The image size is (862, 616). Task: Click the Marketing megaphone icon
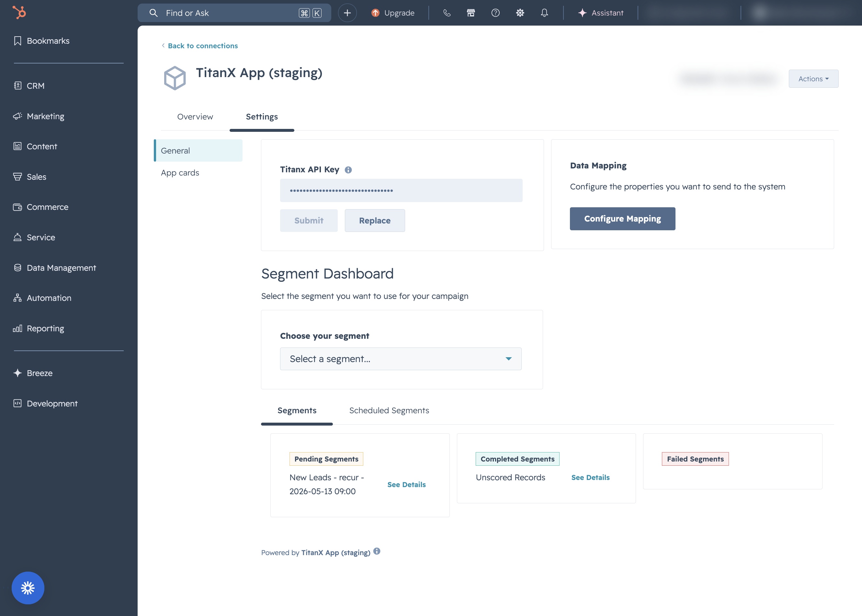(17, 116)
